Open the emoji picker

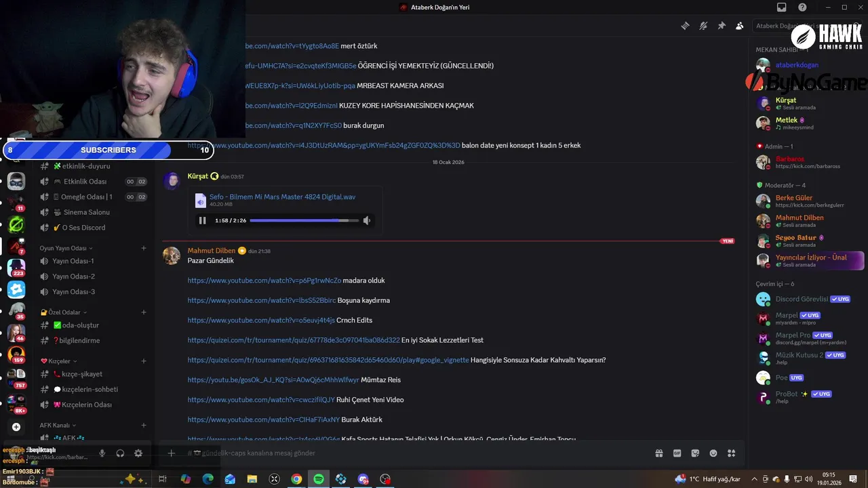[x=713, y=453]
